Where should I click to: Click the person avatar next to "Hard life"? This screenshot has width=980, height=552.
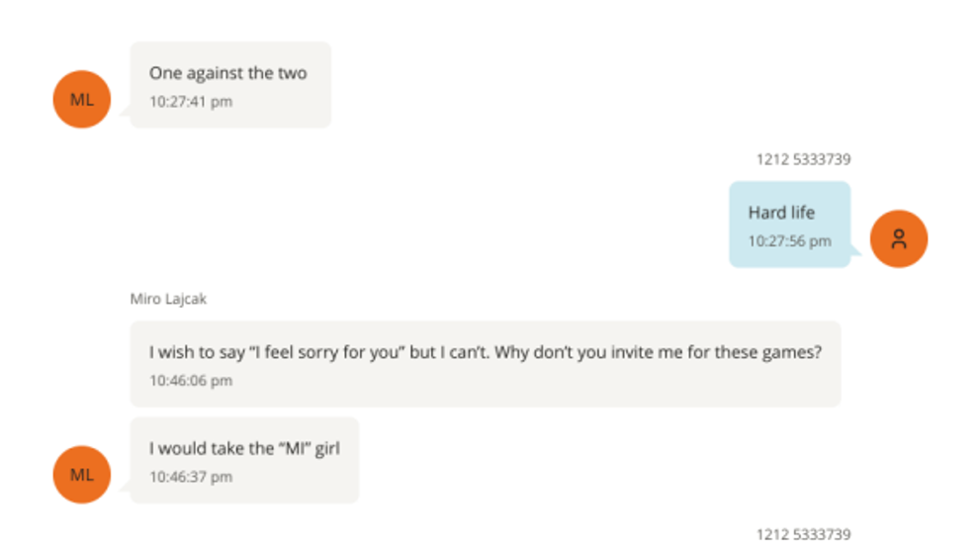898,238
